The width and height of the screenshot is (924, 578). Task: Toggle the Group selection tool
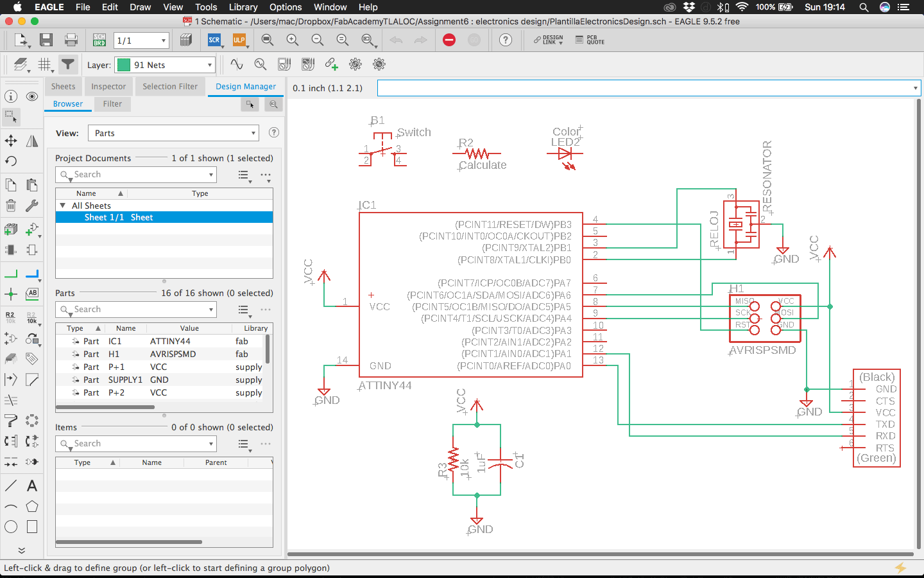tap(11, 117)
